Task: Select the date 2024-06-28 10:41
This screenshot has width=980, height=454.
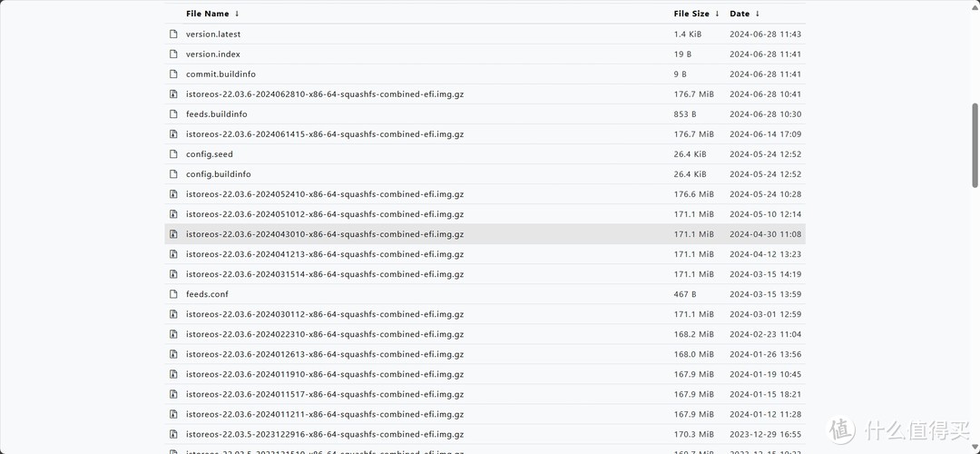Action: pyautogui.click(x=765, y=94)
